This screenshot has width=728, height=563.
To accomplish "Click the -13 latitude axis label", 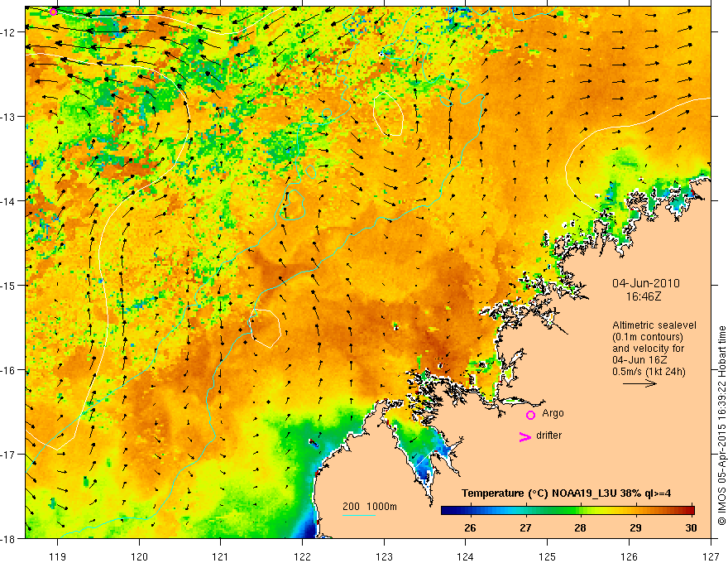I will [9, 117].
